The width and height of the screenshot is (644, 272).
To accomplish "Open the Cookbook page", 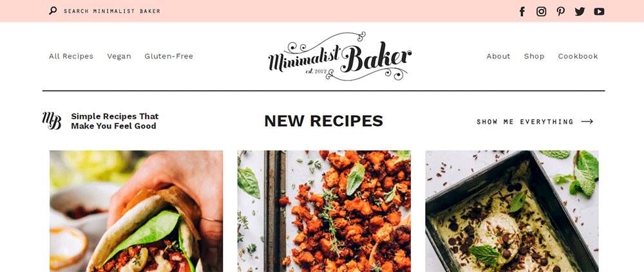I will coord(578,56).
